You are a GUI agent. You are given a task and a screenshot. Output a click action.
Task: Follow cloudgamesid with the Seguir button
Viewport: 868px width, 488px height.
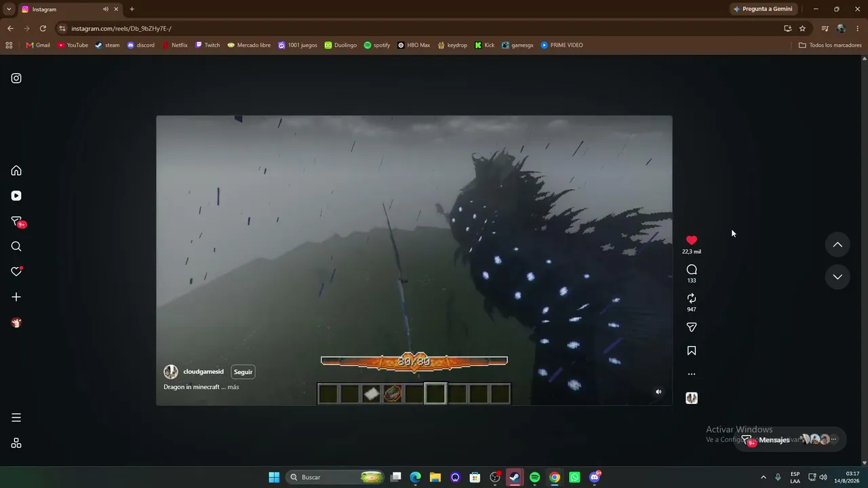pos(243,371)
